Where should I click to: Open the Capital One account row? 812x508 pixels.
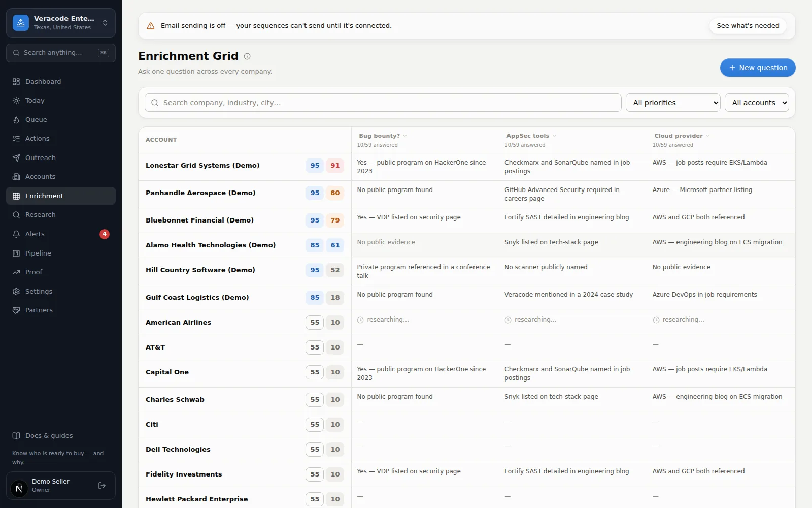pos(167,372)
